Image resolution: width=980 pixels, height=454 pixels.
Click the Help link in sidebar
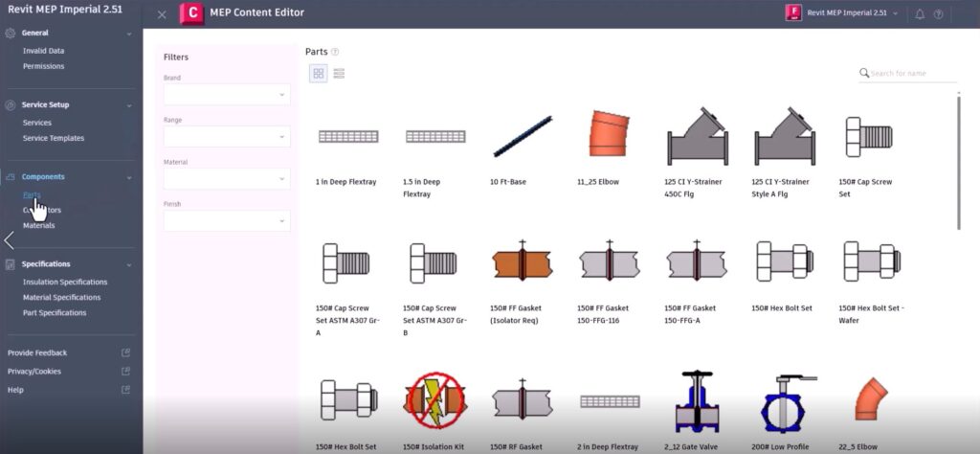pos(15,390)
